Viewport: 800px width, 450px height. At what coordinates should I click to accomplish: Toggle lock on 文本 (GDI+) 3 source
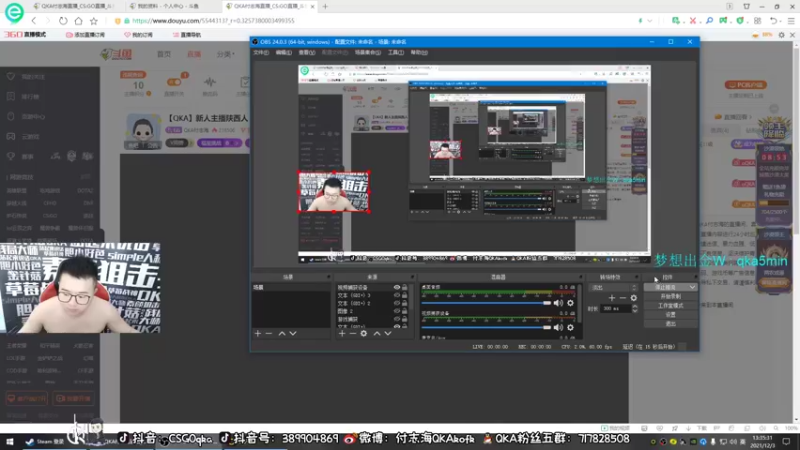click(405, 295)
